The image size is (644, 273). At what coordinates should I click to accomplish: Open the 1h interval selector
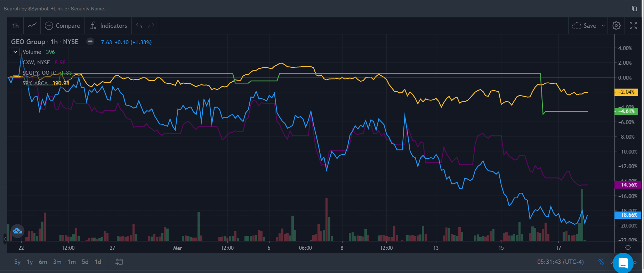15,26
